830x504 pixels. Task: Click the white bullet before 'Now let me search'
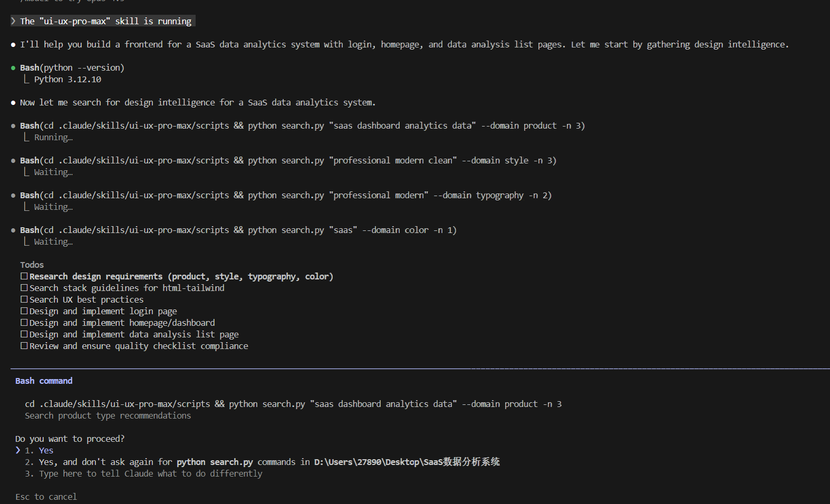tap(13, 103)
